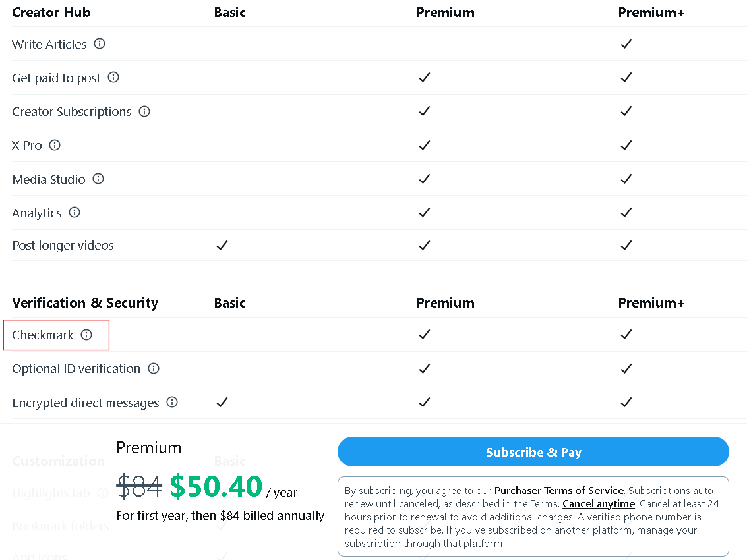Click the discounted $50.40 yearly price

click(216, 487)
